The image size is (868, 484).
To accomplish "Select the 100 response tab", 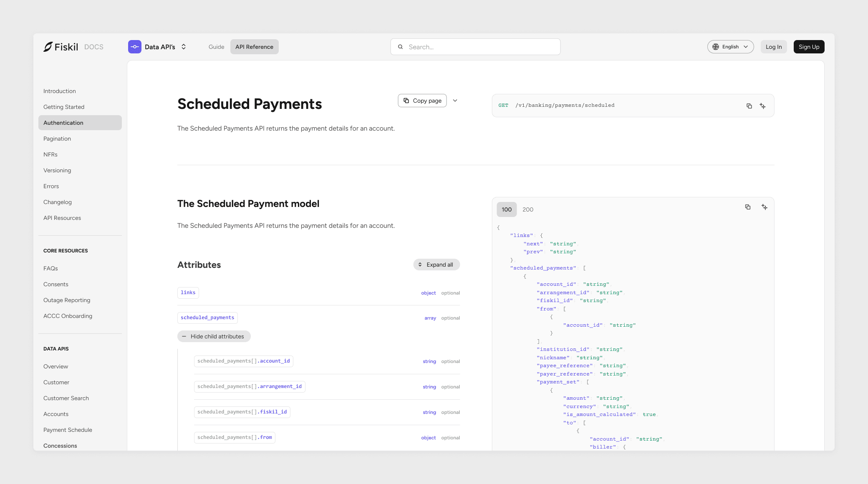I will 507,209.
